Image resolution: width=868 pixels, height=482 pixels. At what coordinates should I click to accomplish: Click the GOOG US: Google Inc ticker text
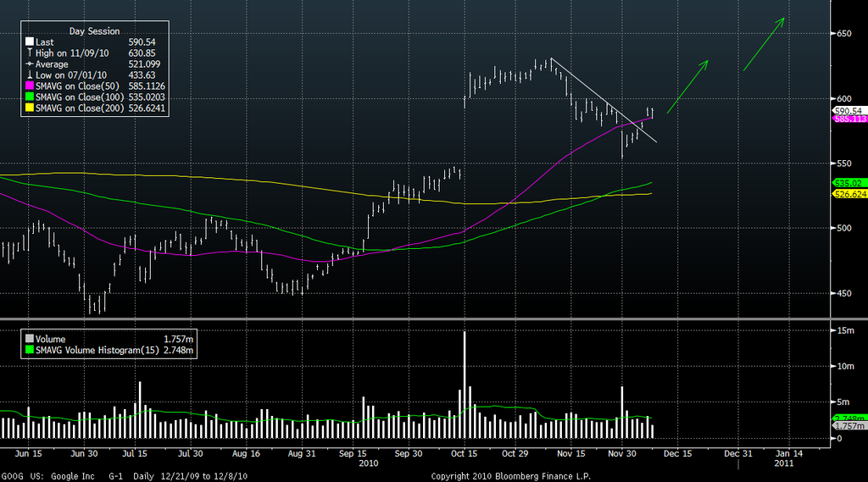tap(48, 476)
